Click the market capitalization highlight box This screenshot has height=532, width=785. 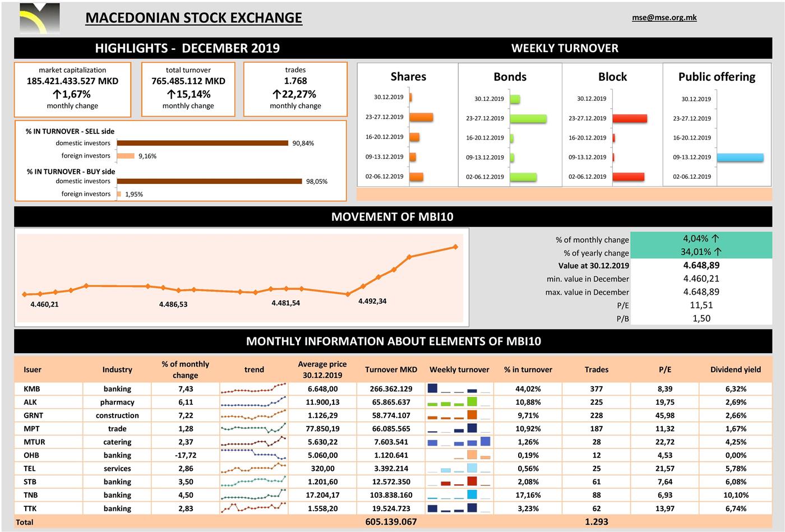[72, 89]
